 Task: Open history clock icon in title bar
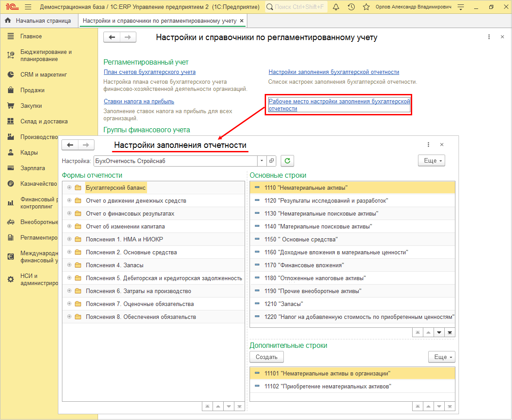coord(351,7)
